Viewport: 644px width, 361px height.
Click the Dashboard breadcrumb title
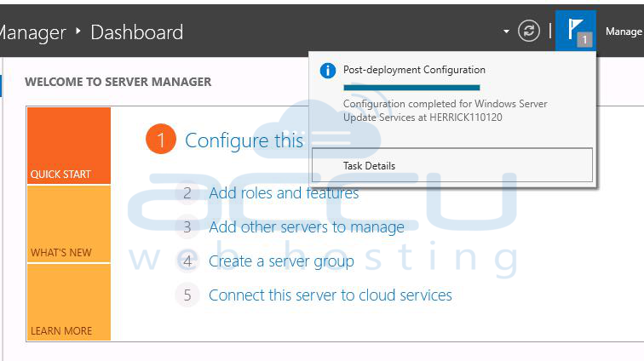click(137, 32)
